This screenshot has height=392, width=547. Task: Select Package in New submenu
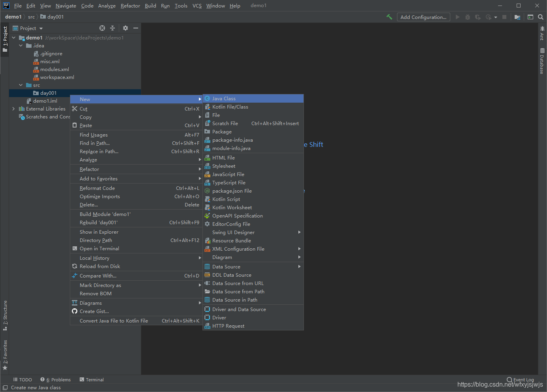coord(253,132)
